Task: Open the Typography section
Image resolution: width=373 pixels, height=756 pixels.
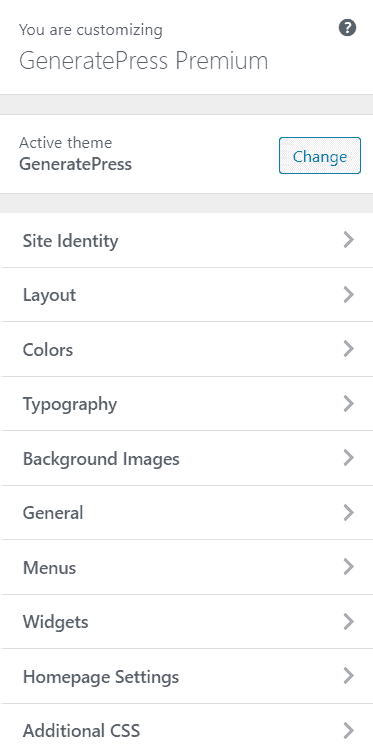Action: click(x=186, y=404)
